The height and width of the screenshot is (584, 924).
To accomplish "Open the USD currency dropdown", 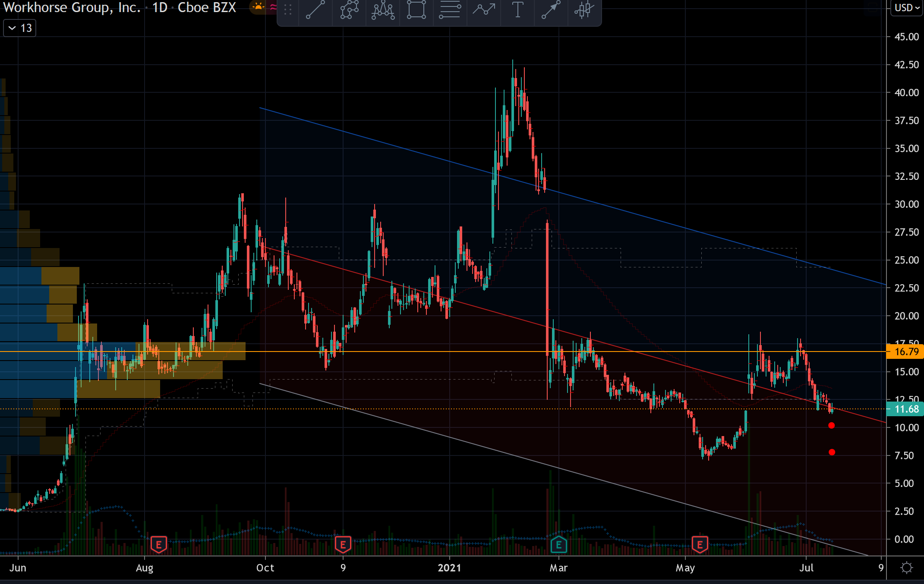I will coord(907,8).
